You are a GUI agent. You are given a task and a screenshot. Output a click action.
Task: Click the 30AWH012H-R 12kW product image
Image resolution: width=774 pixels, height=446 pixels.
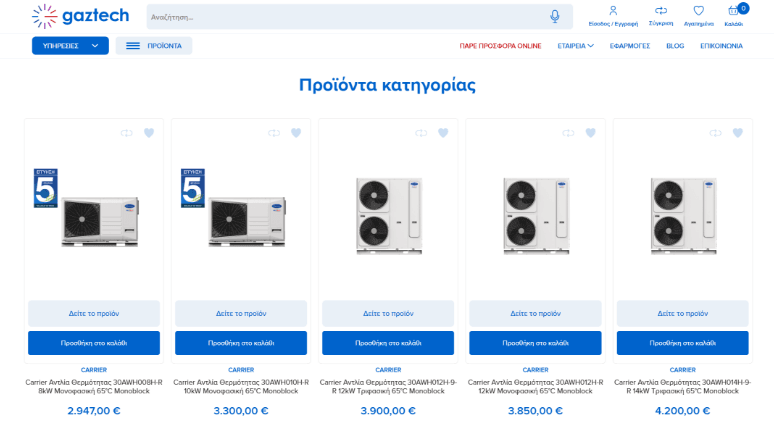pyautogui.click(x=536, y=216)
